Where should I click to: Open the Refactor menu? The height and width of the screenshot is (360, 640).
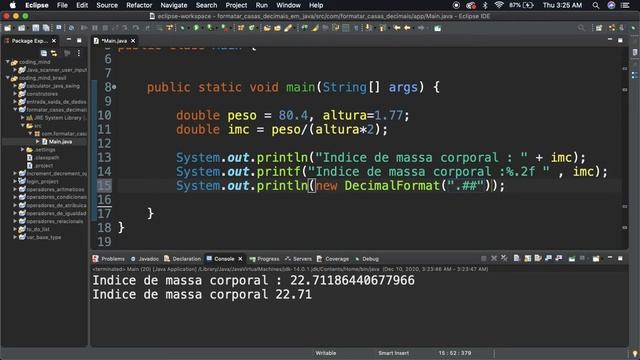139,5
